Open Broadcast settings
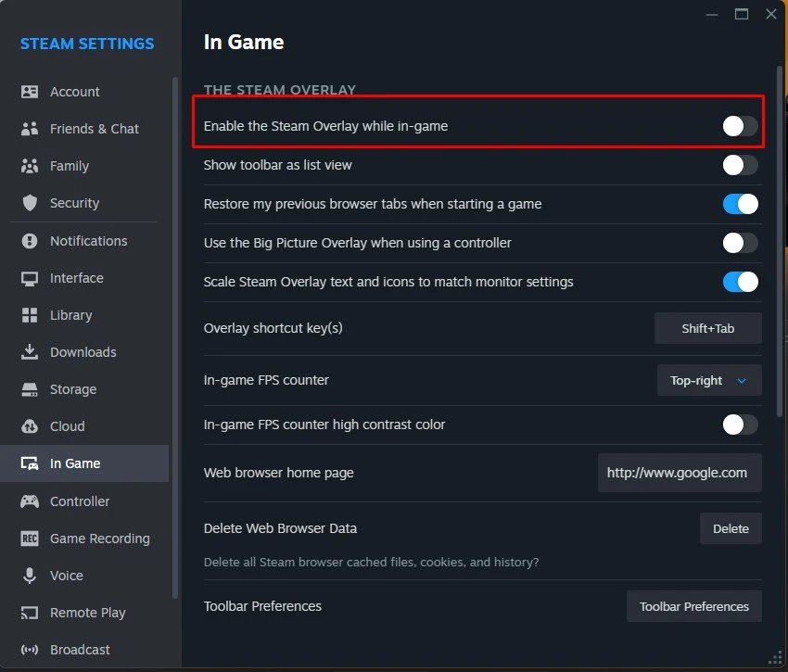 [x=84, y=650]
